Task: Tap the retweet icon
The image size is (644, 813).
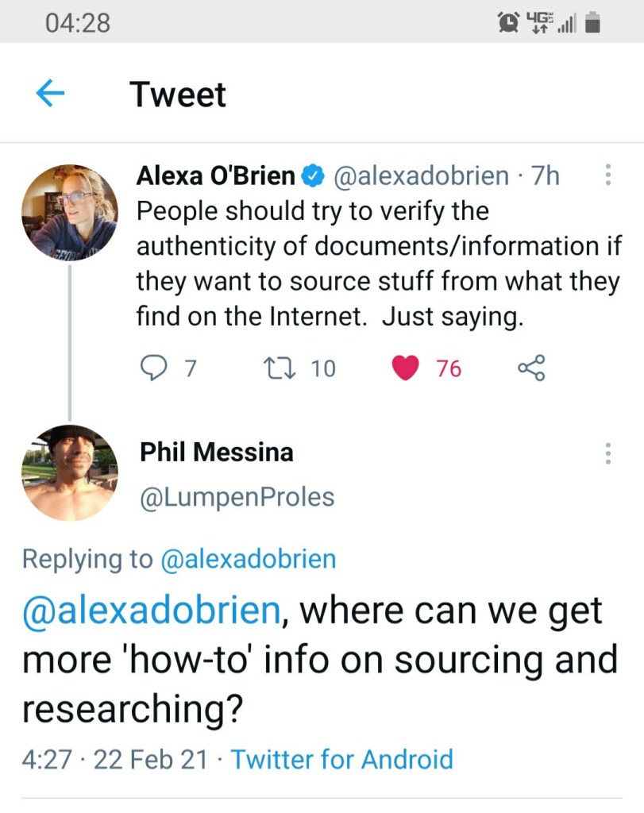Action: tap(276, 368)
